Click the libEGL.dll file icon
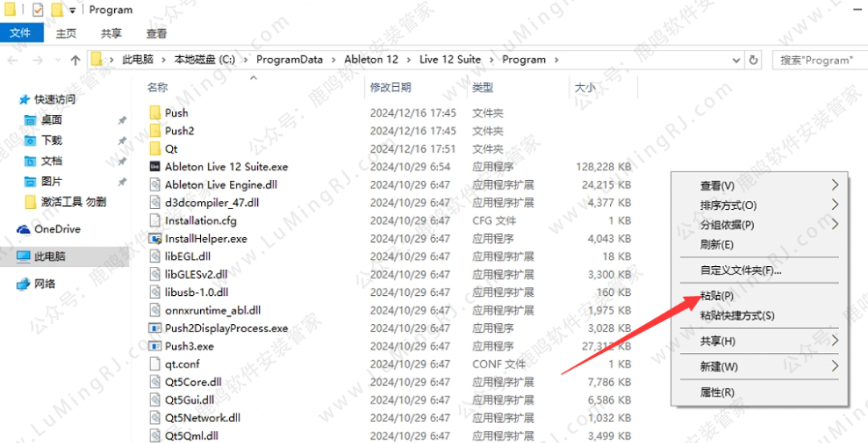 [155, 256]
